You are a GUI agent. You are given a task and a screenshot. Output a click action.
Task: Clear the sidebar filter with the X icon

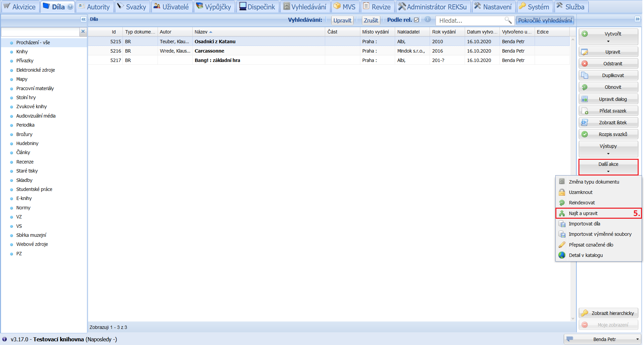click(83, 31)
